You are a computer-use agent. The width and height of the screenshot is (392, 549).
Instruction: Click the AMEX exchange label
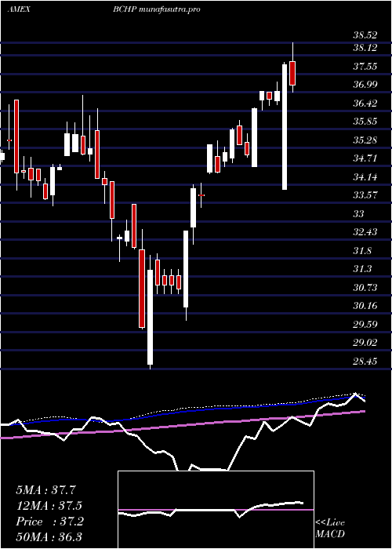click(x=19, y=9)
